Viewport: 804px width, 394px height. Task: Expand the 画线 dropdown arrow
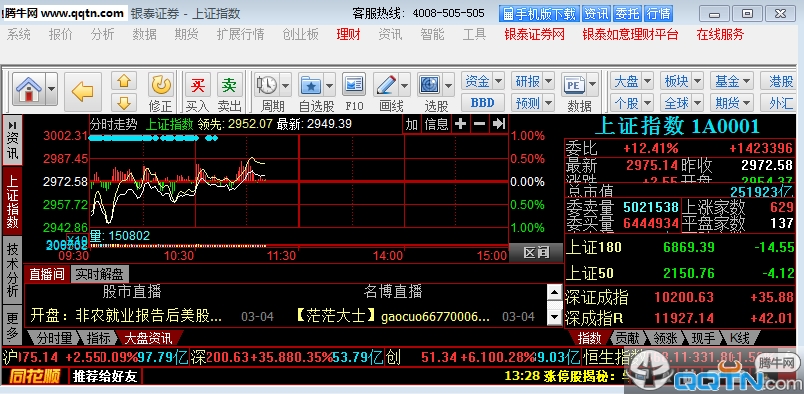point(404,85)
